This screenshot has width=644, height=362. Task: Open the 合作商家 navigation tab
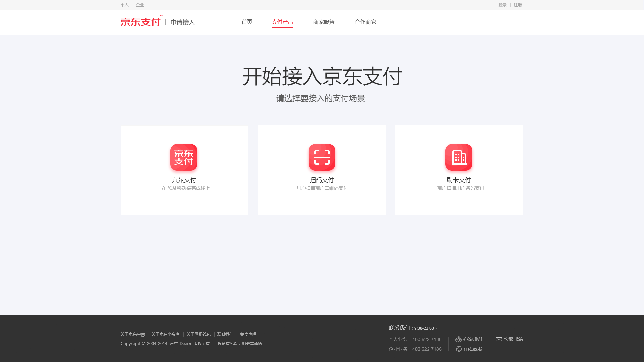coord(365,22)
